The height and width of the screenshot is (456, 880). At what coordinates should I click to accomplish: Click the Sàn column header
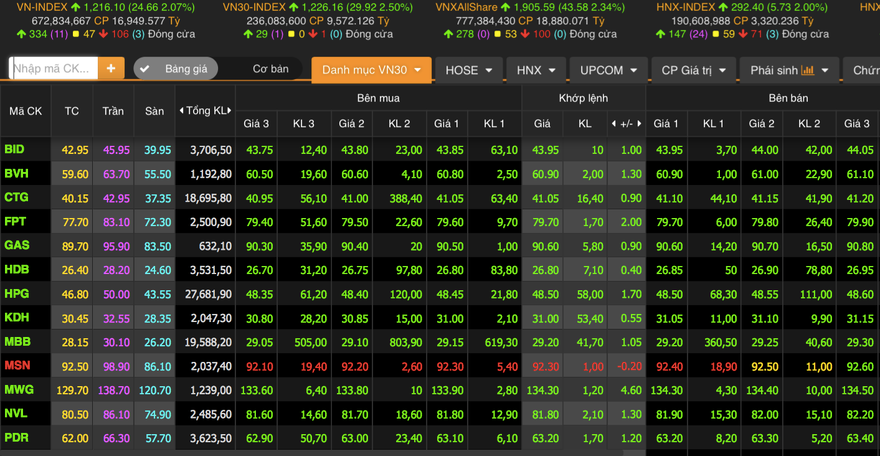point(154,111)
